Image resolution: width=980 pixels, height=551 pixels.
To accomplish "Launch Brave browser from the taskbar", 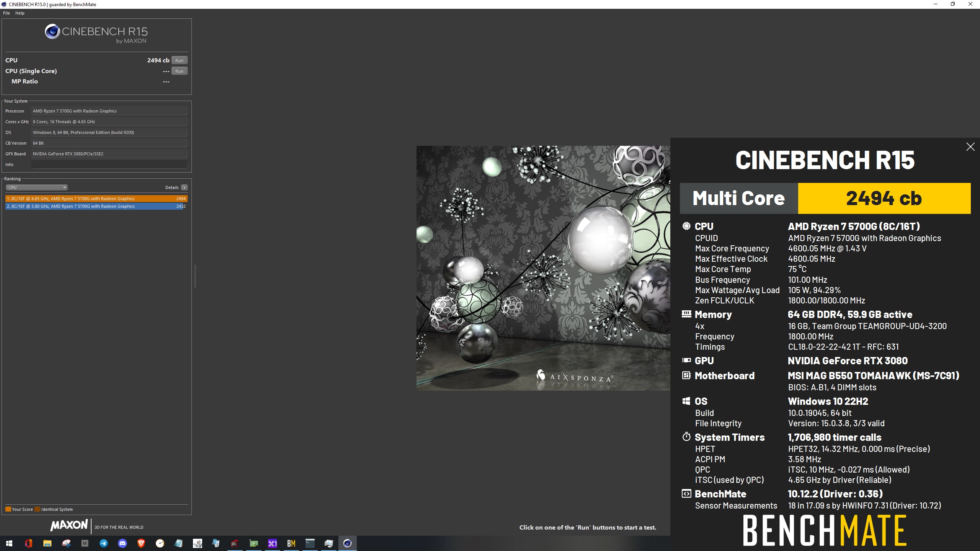I will [x=141, y=543].
